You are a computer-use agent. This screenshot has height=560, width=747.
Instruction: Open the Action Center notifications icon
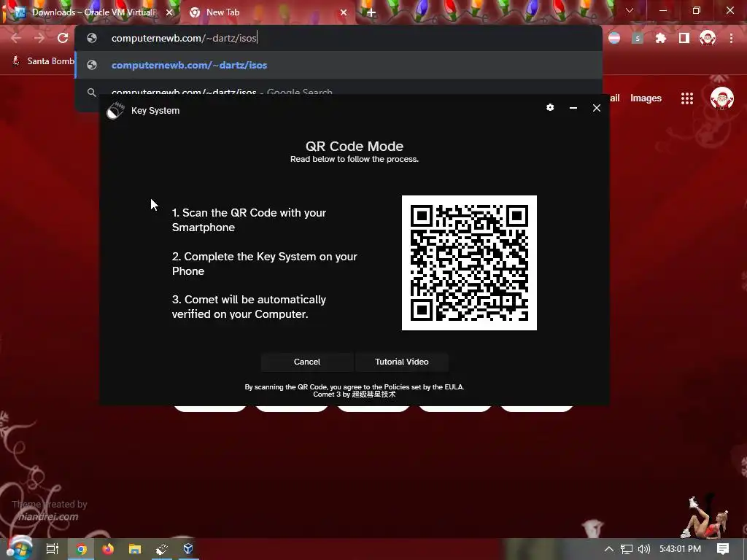pyautogui.click(x=723, y=549)
